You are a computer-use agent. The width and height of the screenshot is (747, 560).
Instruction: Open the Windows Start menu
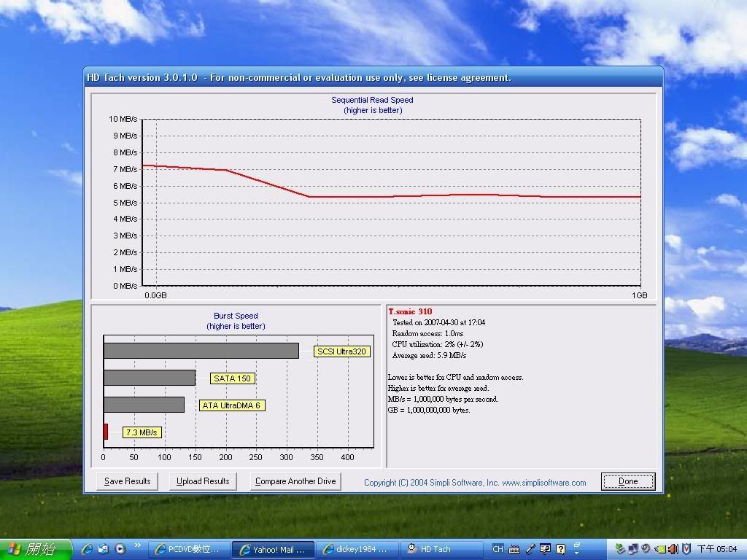coord(36,549)
